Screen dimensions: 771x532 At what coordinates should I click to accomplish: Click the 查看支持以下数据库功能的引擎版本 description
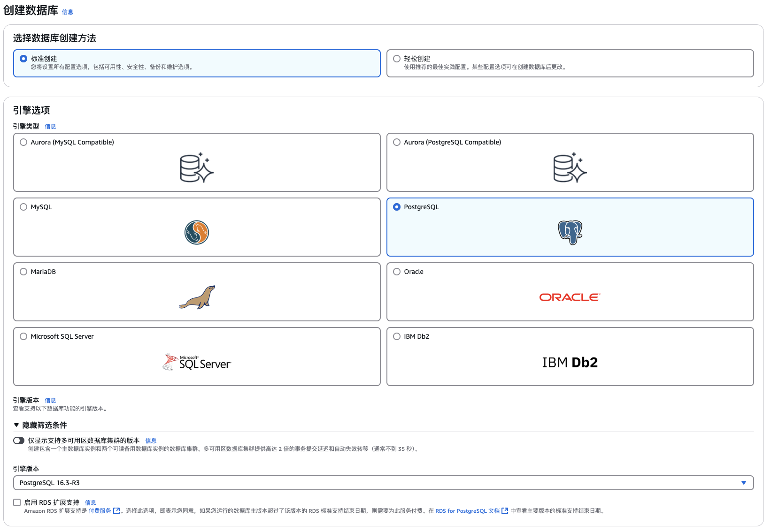[x=61, y=409]
